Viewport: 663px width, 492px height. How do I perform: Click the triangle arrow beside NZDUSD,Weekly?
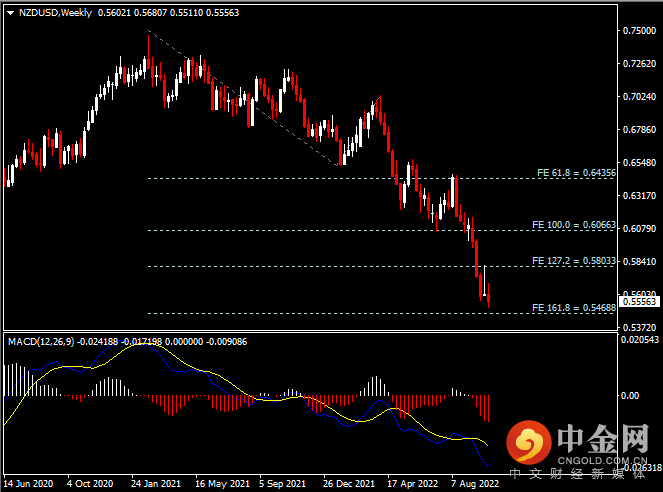(x=11, y=13)
